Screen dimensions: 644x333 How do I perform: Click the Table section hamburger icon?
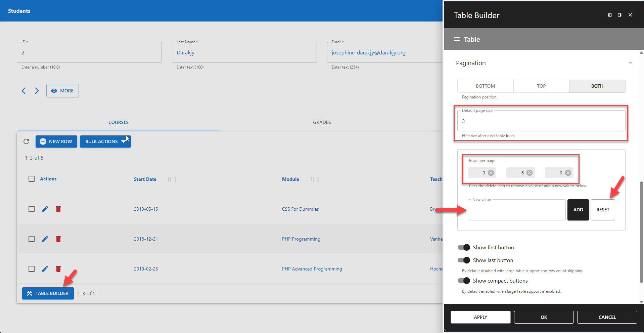(457, 39)
